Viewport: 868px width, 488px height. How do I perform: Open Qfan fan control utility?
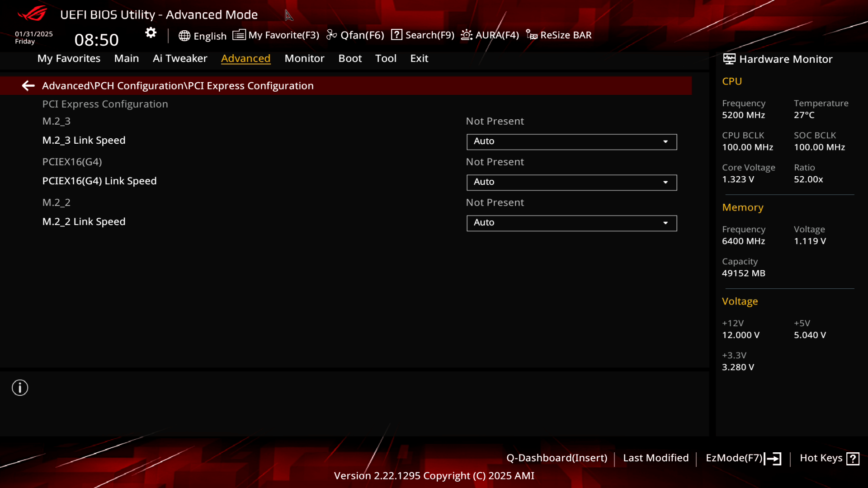(355, 34)
